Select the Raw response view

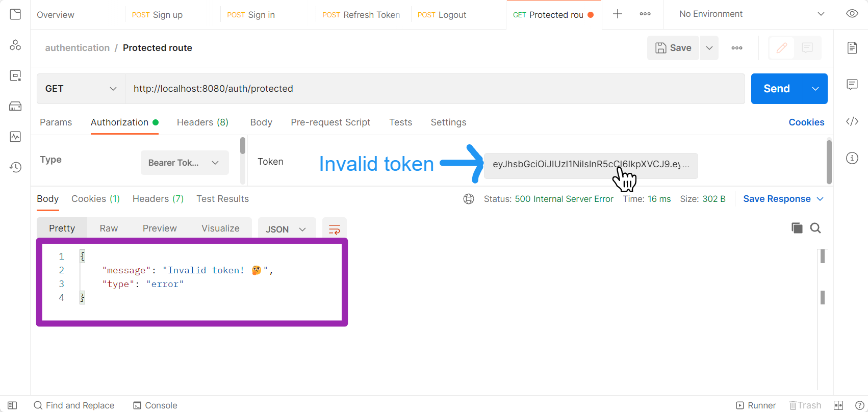coord(109,228)
